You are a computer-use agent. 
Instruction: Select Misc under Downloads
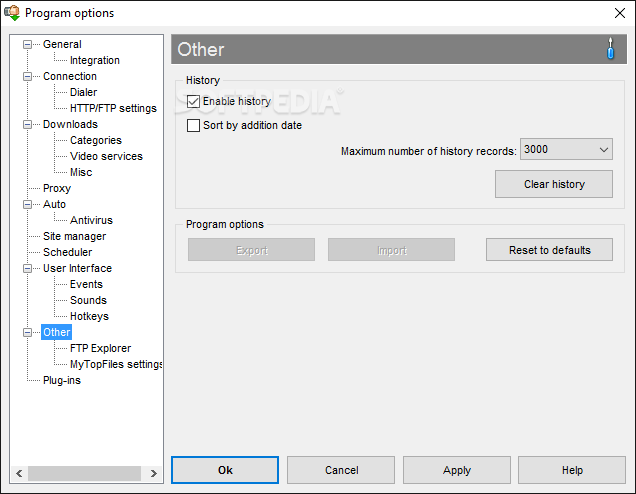coord(81,172)
